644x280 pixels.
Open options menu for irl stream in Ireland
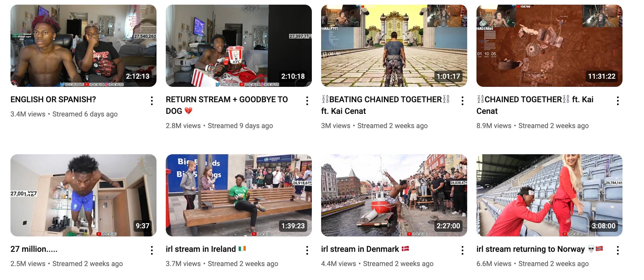coord(307,250)
